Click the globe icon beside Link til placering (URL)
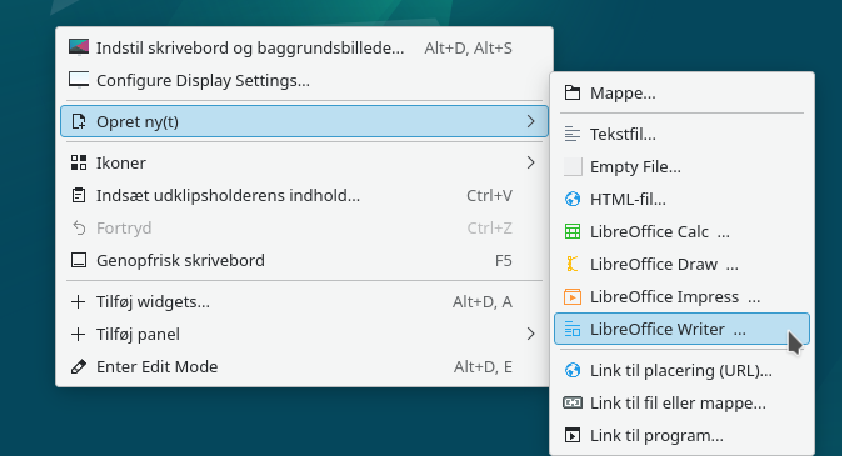Image resolution: width=842 pixels, height=456 pixels. coord(572,370)
